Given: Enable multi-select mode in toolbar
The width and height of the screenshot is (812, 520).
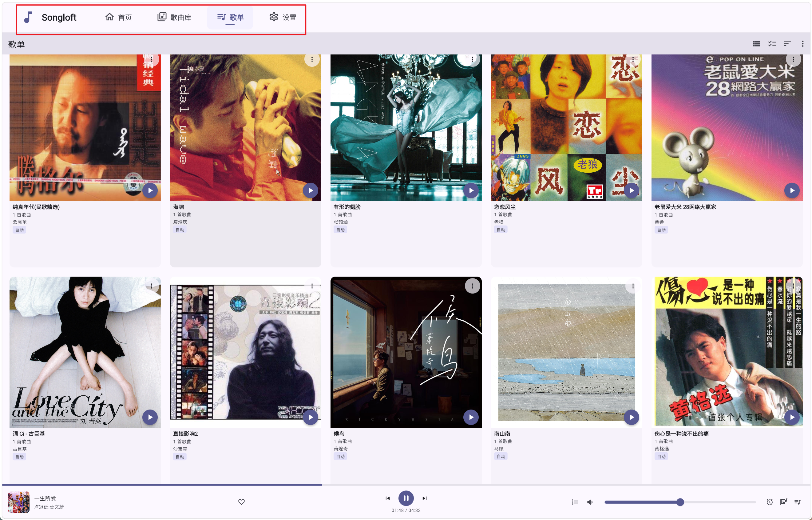Looking at the screenshot, I should (x=772, y=44).
